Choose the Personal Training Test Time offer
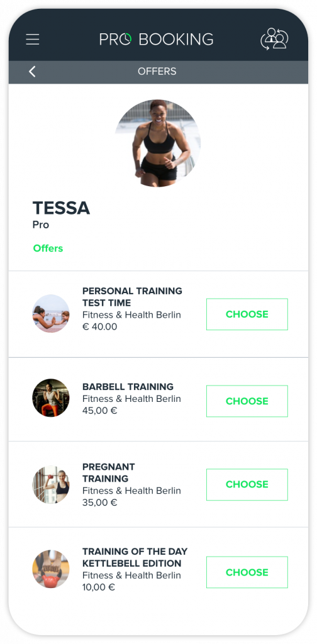The image size is (317, 644). click(x=247, y=314)
